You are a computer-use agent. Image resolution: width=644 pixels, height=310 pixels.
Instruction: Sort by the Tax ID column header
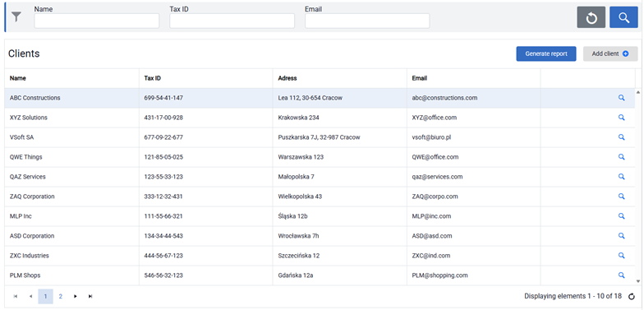(x=205, y=78)
